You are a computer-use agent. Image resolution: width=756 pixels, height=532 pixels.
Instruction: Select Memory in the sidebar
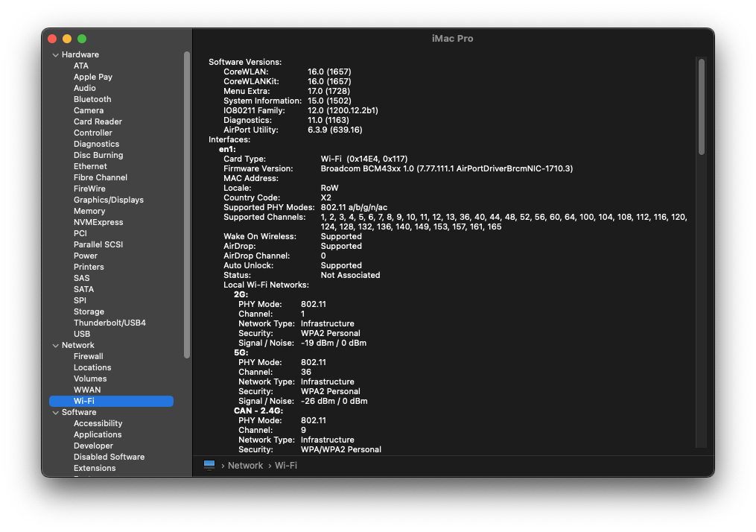tap(89, 211)
